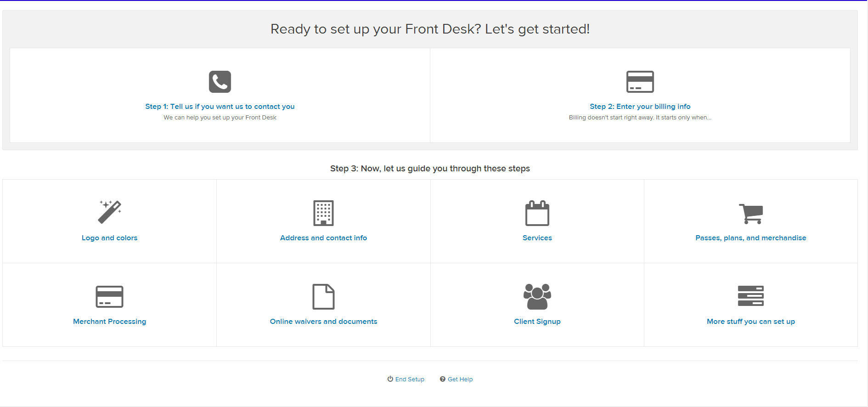Screen dimensions: 868x407
Task: Click the phone icon in Step 1
Action: tap(219, 81)
